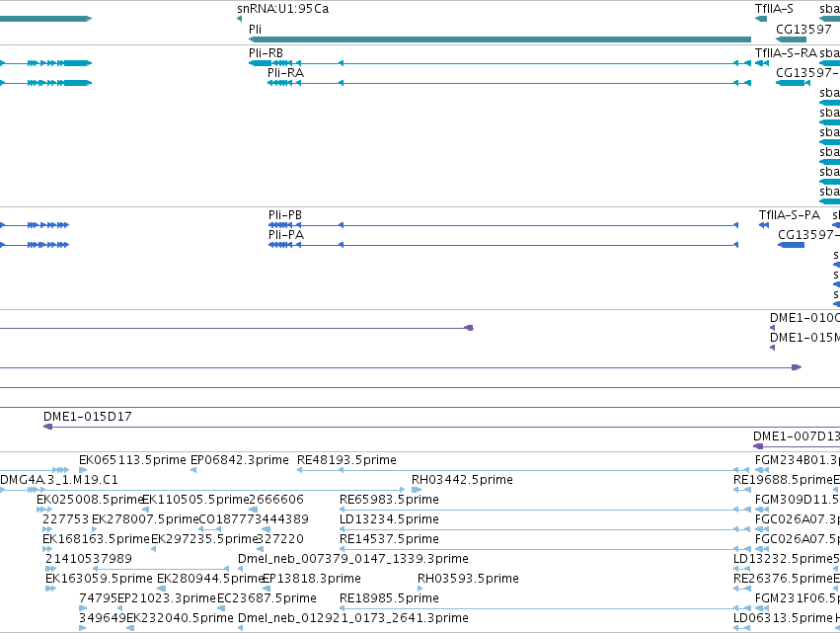
Task: Select the Pli-RA transcript label
Action: point(285,73)
